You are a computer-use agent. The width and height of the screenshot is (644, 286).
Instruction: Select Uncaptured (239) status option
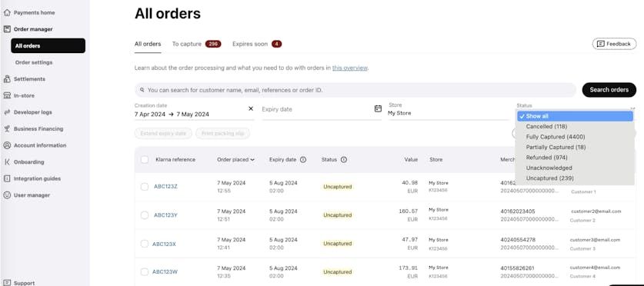pos(575,178)
